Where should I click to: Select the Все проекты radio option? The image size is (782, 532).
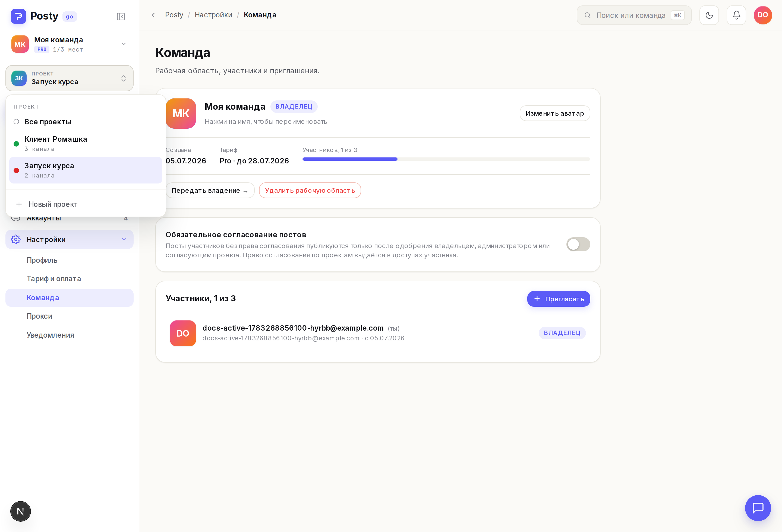(16, 122)
